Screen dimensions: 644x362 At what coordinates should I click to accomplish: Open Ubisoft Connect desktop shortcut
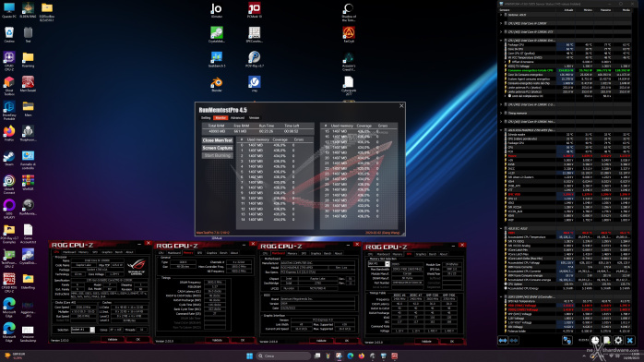click(x=9, y=184)
